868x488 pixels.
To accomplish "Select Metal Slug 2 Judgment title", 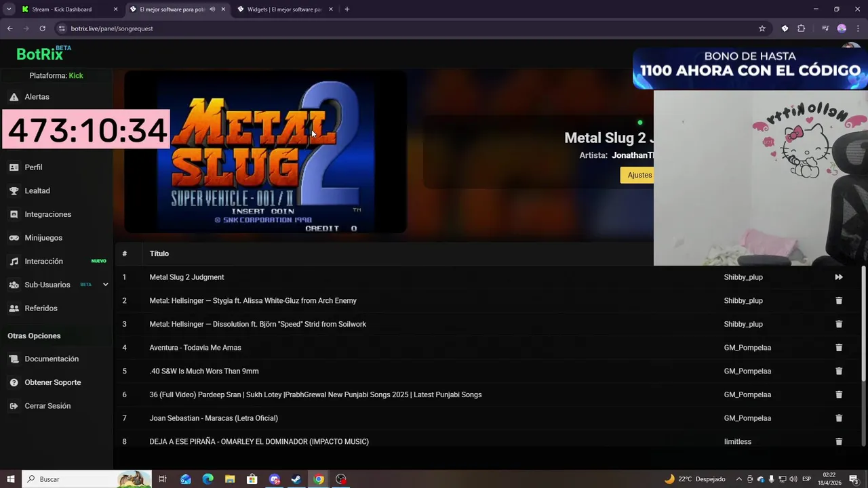I will (x=186, y=277).
